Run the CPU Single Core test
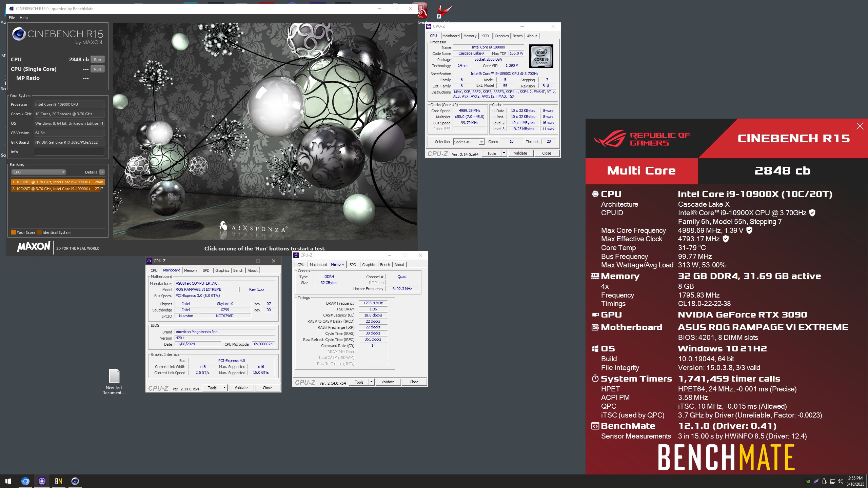Image resolution: width=868 pixels, height=488 pixels. tap(98, 69)
